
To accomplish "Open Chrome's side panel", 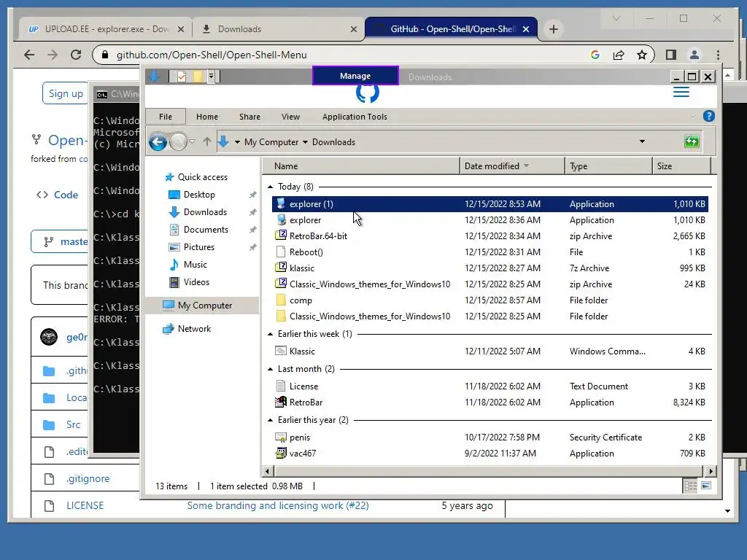I will click(671, 55).
